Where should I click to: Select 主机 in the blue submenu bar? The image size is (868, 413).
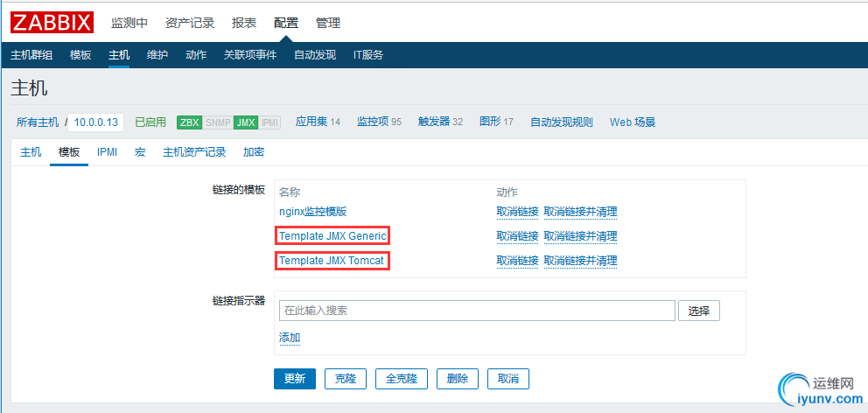click(x=119, y=55)
